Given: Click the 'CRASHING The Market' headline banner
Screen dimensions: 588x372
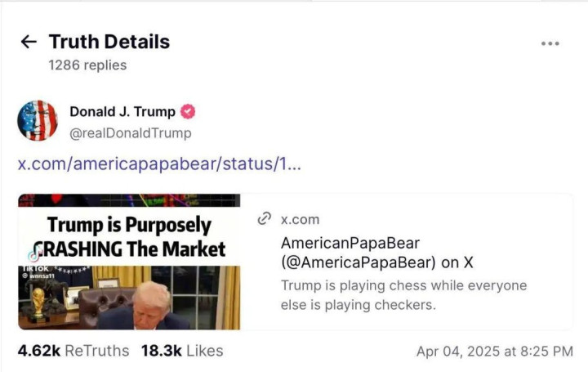Looking at the screenshot, I should tap(131, 248).
